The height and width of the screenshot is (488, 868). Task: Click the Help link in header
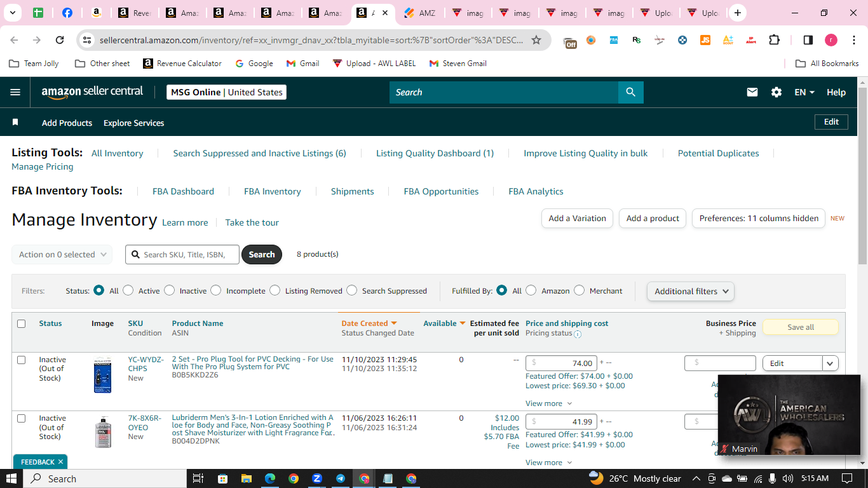click(836, 92)
